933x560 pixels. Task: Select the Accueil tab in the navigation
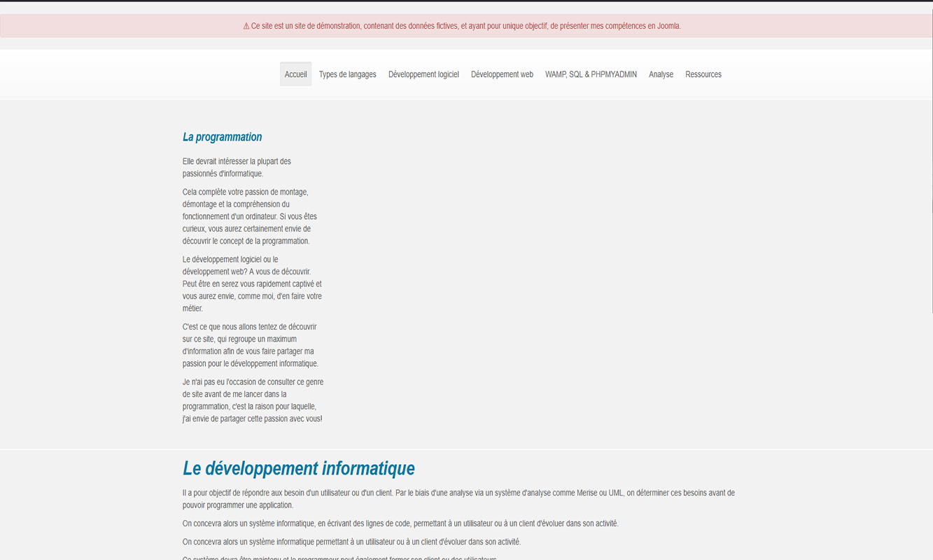(x=295, y=73)
